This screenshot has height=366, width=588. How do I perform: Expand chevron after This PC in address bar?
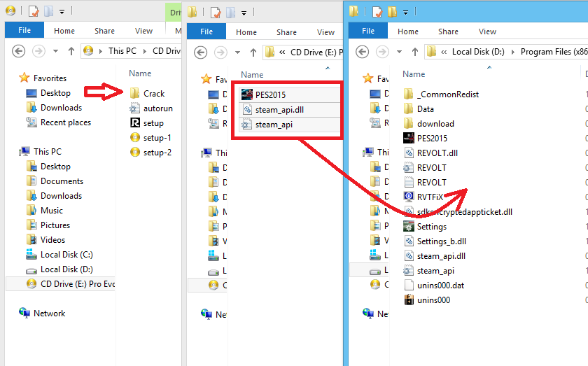[144, 51]
